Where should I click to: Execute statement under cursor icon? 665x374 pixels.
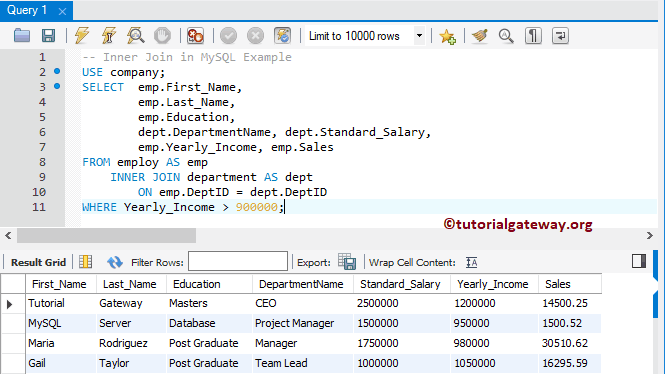pos(109,36)
